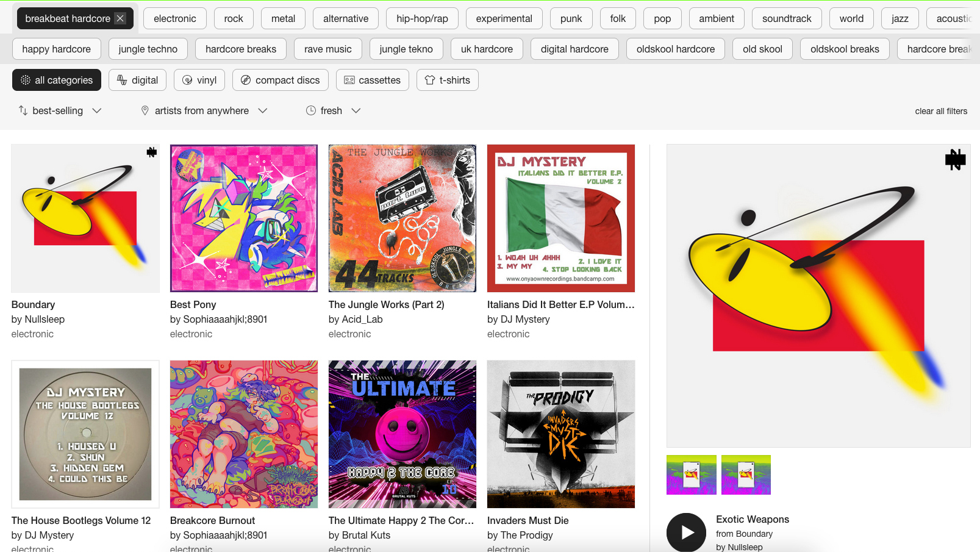This screenshot has width=980, height=552.
Task: Click clear all filters link
Action: point(940,111)
